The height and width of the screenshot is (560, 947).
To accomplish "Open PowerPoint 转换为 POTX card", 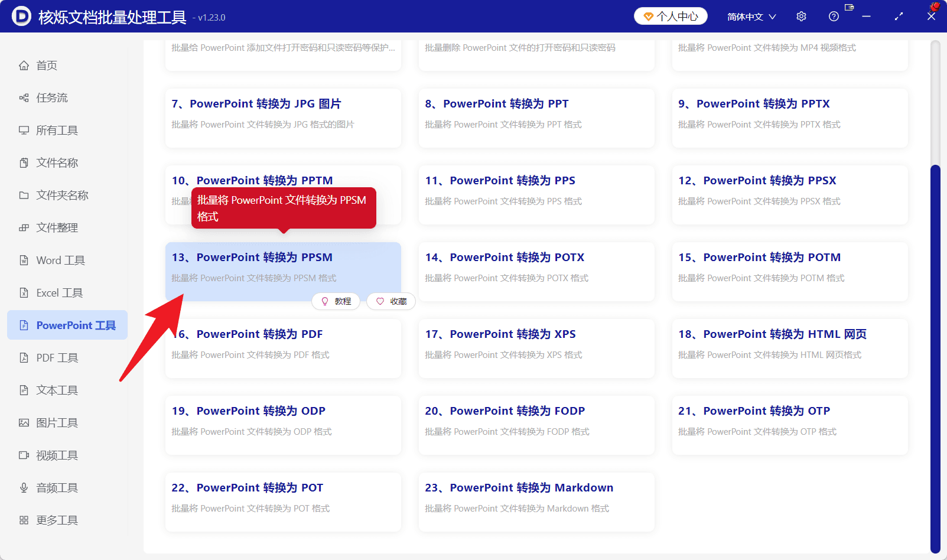I will click(x=536, y=272).
